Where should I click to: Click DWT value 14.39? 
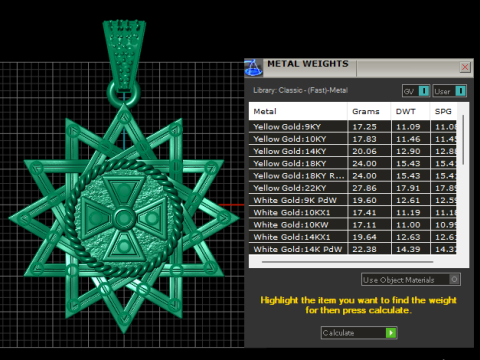point(408,249)
